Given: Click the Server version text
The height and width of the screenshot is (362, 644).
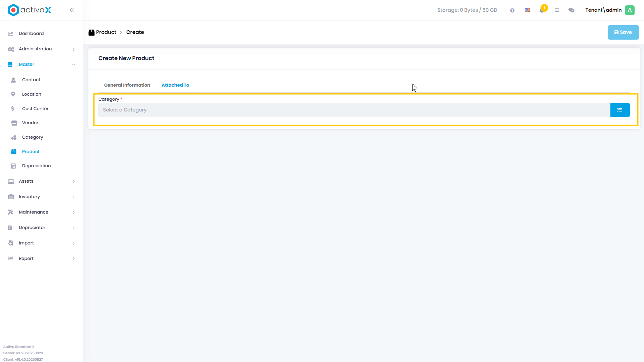Looking at the screenshot, I should [x=23, y=353].
